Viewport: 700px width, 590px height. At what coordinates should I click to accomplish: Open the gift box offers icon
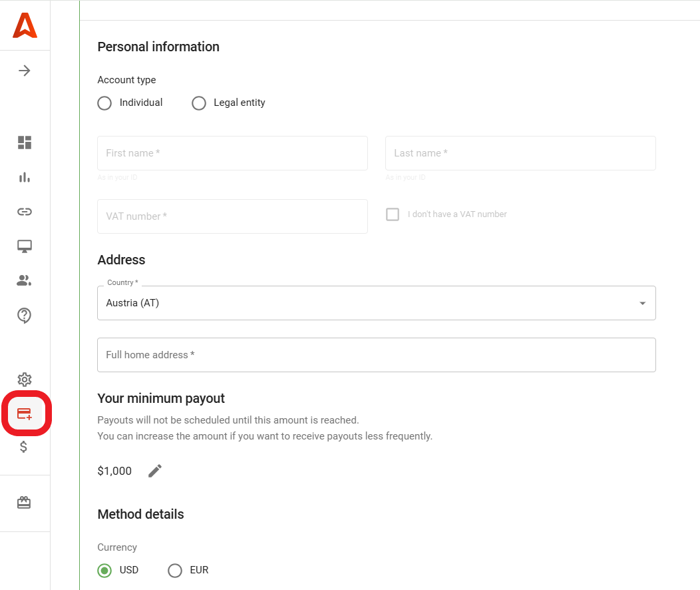[x=24, y=501]
